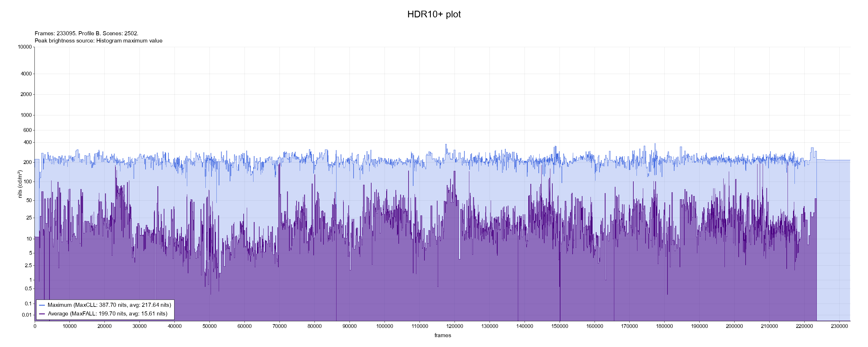Click the blue Maximum legend line swatch

(42, 305)
